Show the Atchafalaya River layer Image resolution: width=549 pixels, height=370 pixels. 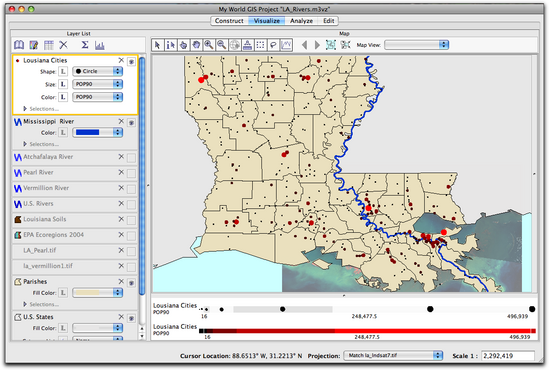tap(131, 158)
